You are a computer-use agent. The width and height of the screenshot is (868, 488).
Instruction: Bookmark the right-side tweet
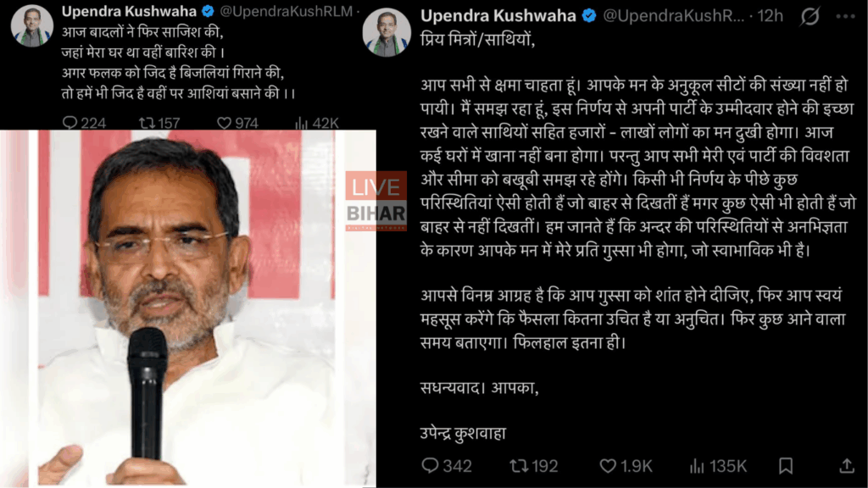786,466
